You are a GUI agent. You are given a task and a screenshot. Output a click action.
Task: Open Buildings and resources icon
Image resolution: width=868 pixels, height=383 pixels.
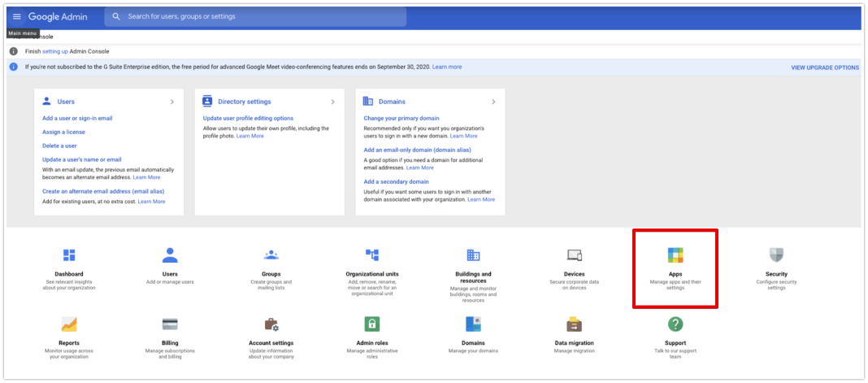coord(473,255)
